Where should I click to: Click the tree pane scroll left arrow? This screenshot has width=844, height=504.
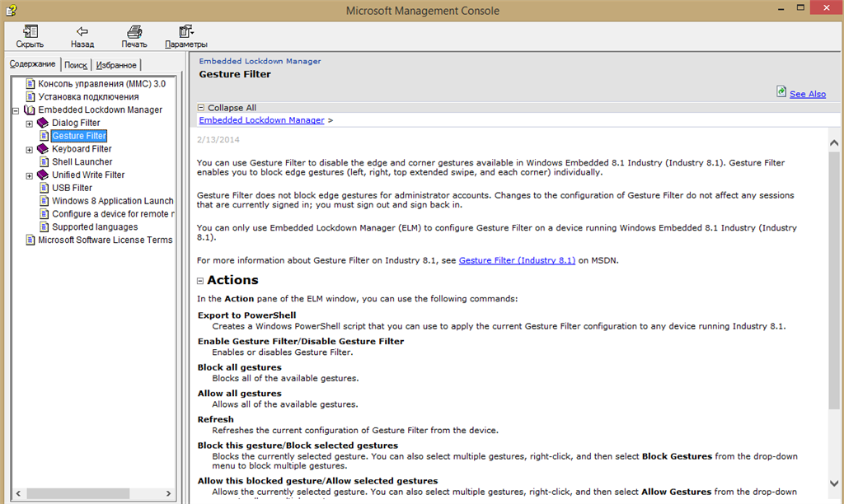(x=18, y=493)
